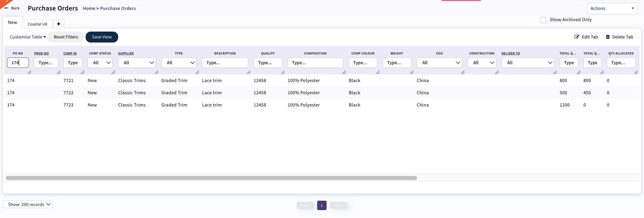Focus the QTY ALLOCATED filter field
The width and height of the screenshot is (644, 218).
click(x=621, y=63)
